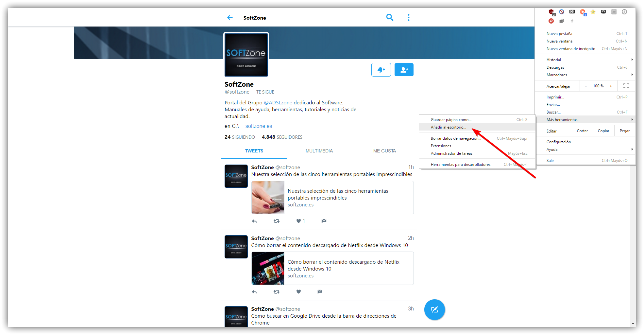Reply to the portable tools tweet

tap(254, 221)
